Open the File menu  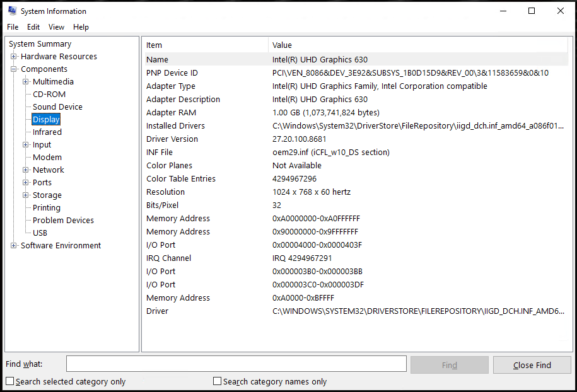(x=13, y=27)
